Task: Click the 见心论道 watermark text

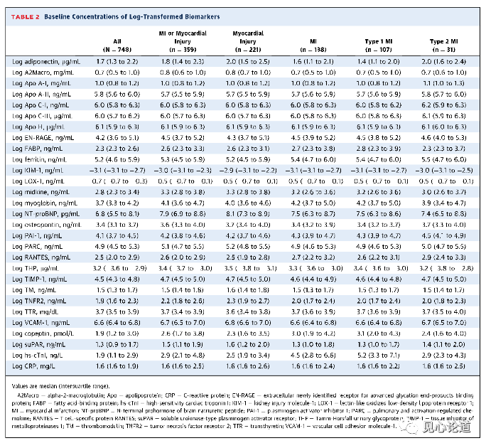Action: [x=446, y=427]
